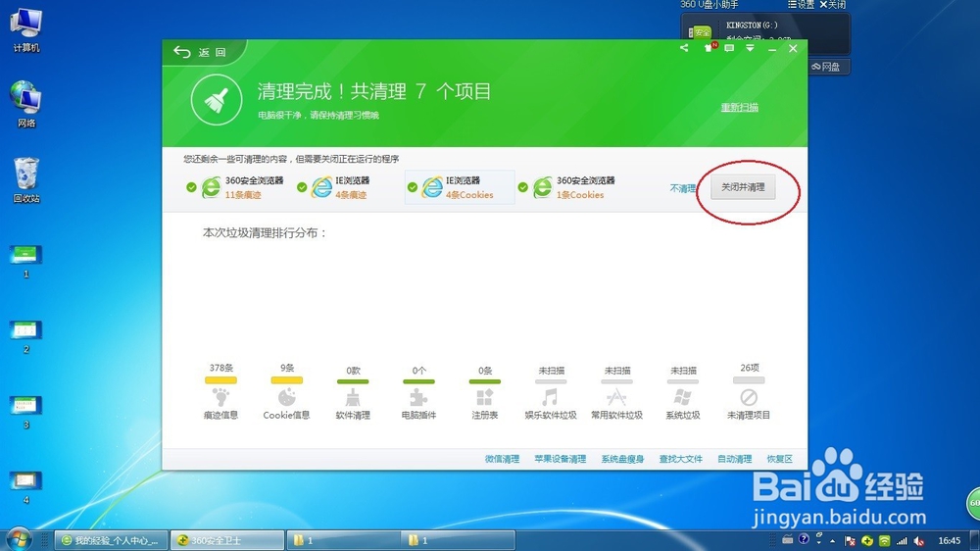This screenshot has height=551, width=980.
Task: Click the 常用软件垃圾 icon
Action: click(x=616, y=397)
